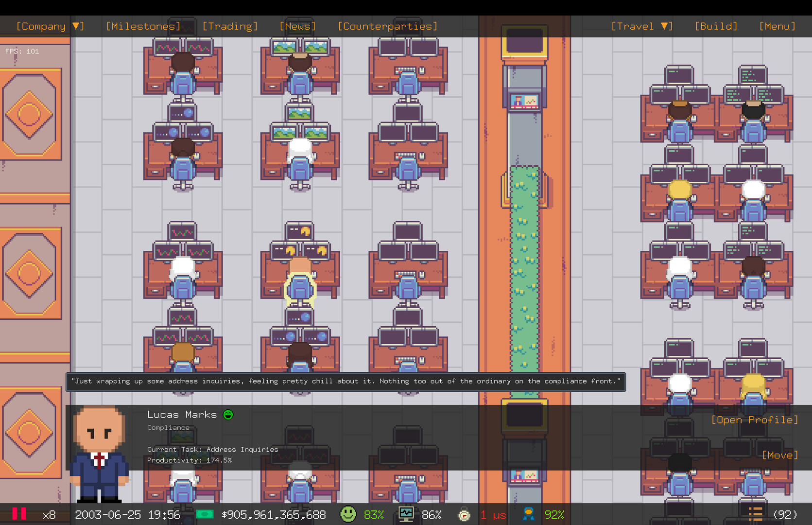The height and width of the screenshot is (525, 812).
Task: Click the computer monitor performance icon
Action: [406, 514]
